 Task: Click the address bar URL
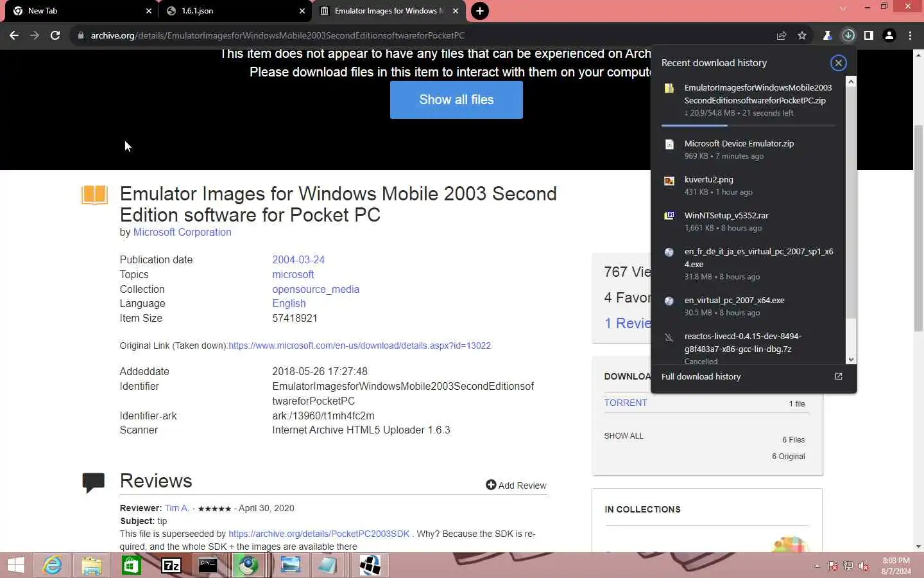pos(277,35)
